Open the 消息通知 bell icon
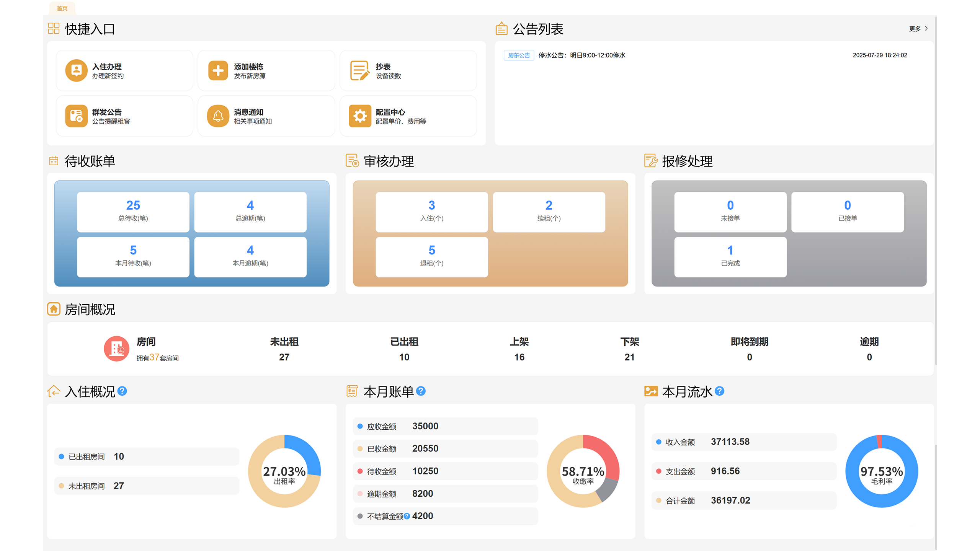 pos(218,116)
